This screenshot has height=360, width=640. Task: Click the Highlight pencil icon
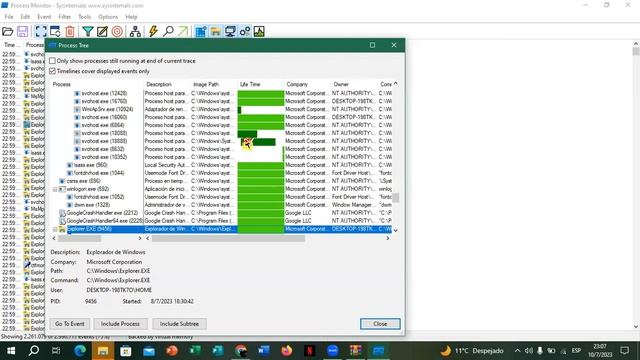[102, 31]
